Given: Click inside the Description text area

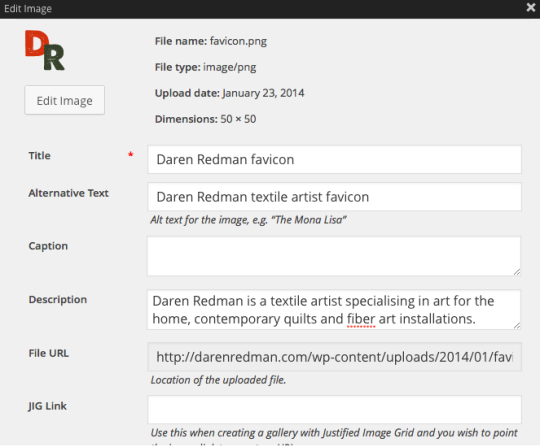Looking at the screenshot, I should coord(334,310).
